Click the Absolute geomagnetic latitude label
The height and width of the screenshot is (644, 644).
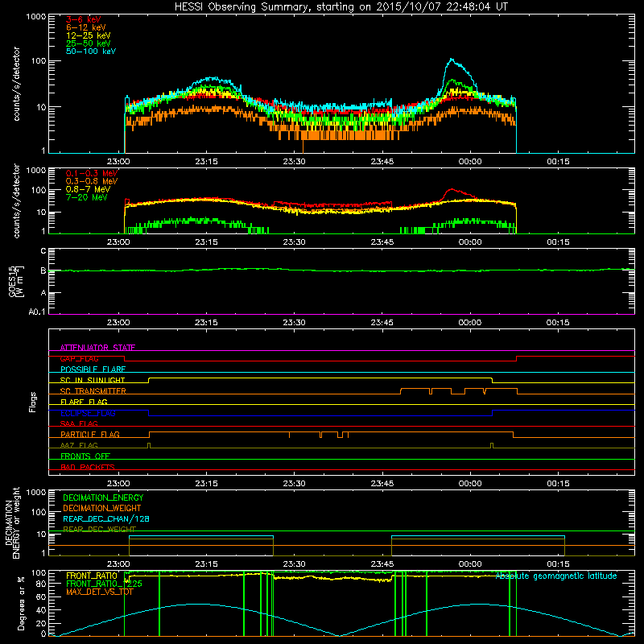[x=556, y=576]
